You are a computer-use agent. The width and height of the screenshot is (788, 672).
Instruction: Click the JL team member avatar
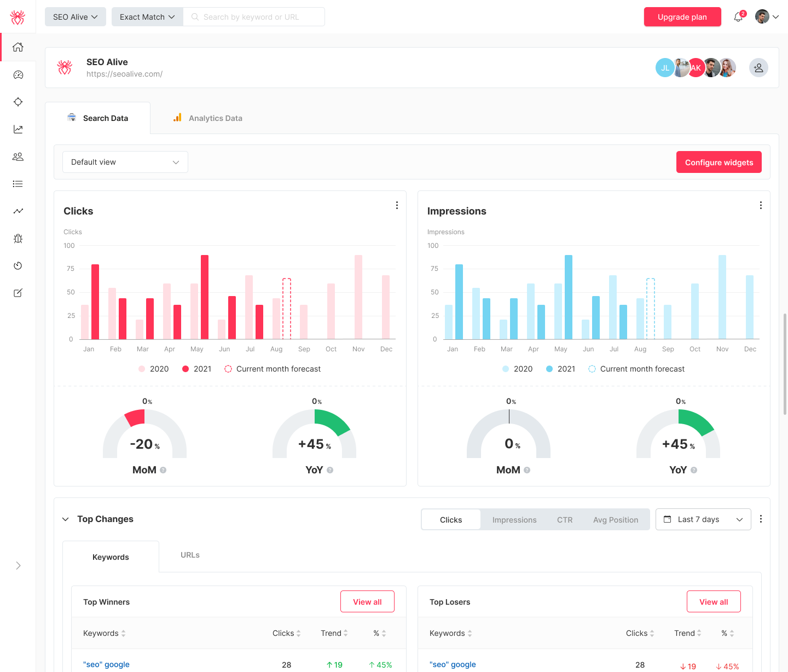coord(664,68)
